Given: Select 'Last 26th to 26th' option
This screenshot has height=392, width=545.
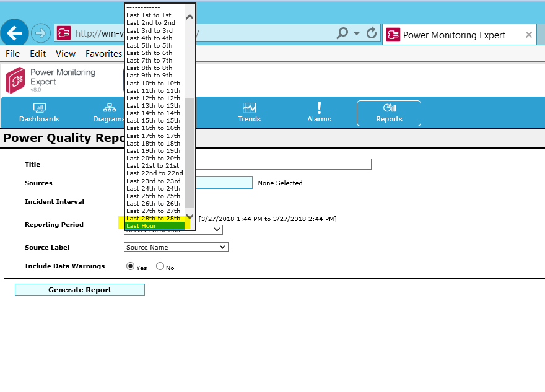Looking at the screenshot, I should [155, 204].
